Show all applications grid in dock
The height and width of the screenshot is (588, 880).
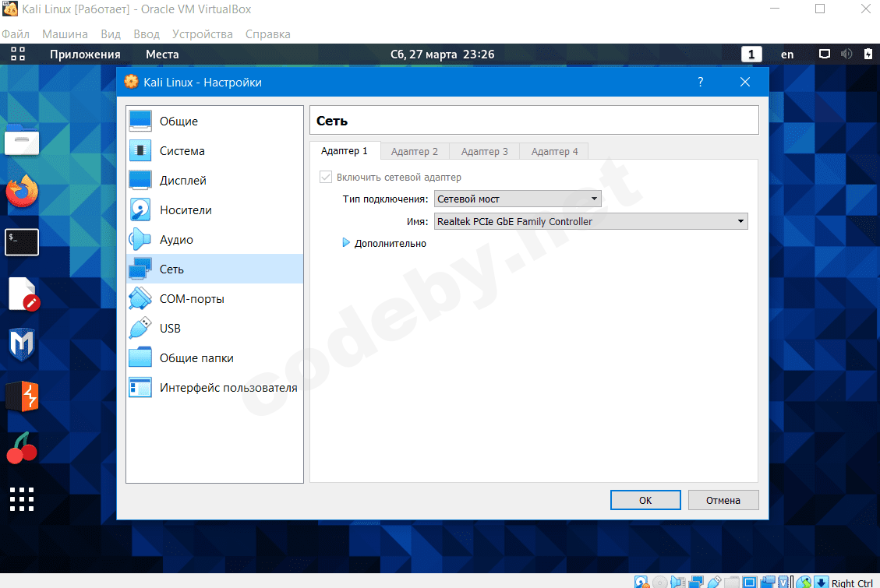(22, 499)
